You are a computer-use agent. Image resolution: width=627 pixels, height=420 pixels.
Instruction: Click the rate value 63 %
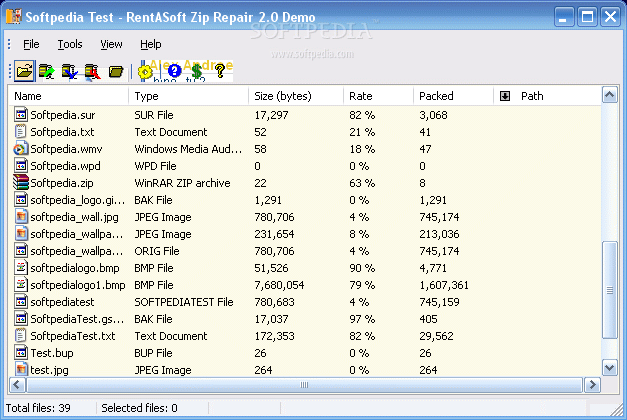click(x=362, y=183)
